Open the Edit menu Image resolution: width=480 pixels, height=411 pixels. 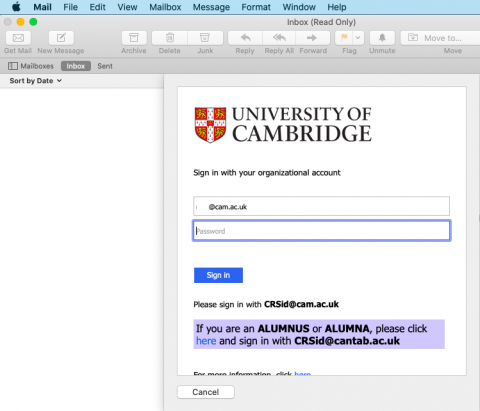97,7
